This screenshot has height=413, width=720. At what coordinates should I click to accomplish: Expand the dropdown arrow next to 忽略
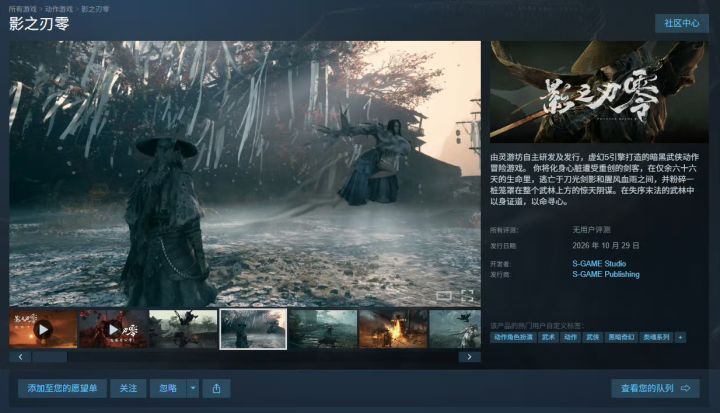tap(193, 389)
